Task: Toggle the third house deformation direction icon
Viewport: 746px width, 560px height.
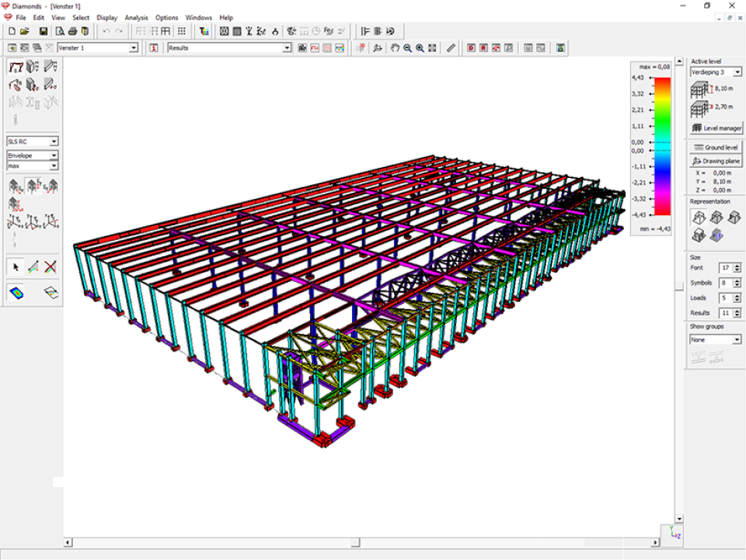Action: click(51, 186)
